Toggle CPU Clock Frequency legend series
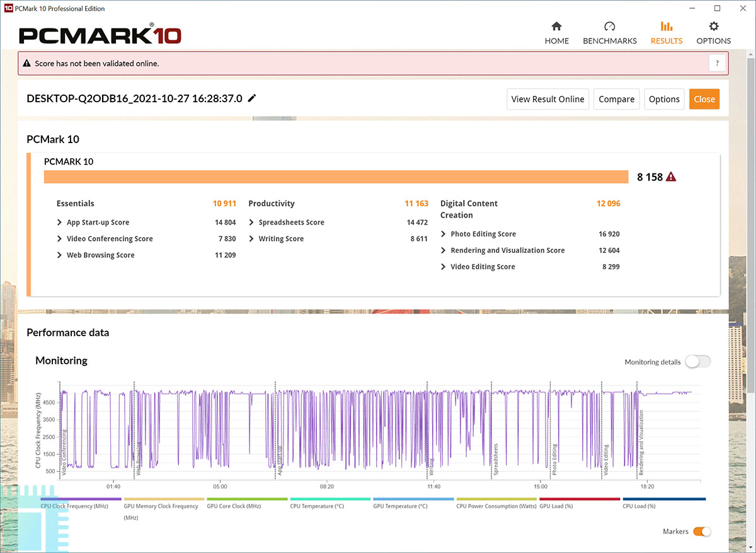Image resolution: width=756 pixels, height=553 pixels. click(x=80, y=503)
